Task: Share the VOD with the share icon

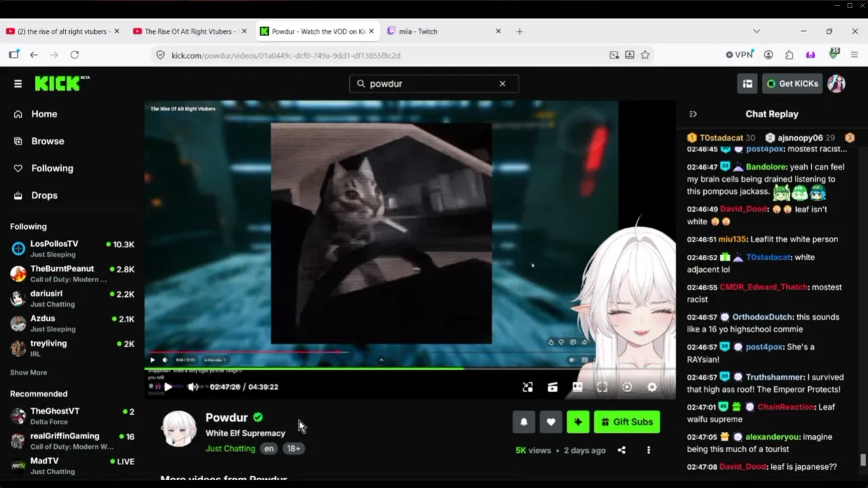Action: [621, 450]
